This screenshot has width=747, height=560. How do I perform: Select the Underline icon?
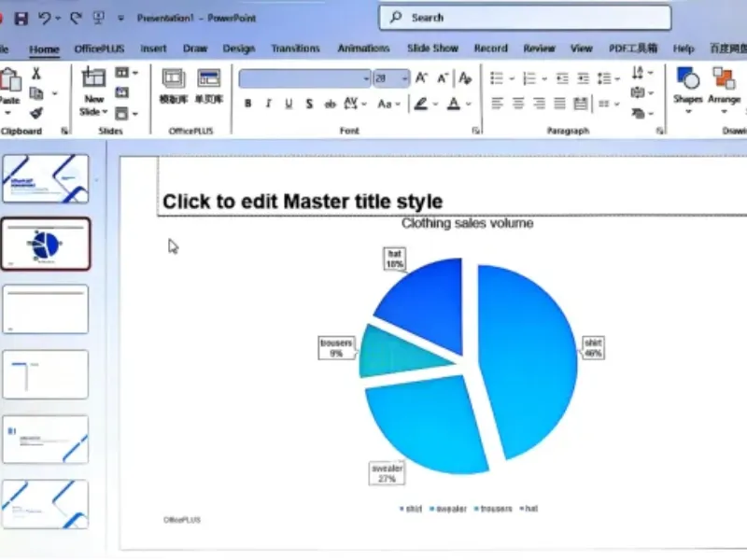289,105
